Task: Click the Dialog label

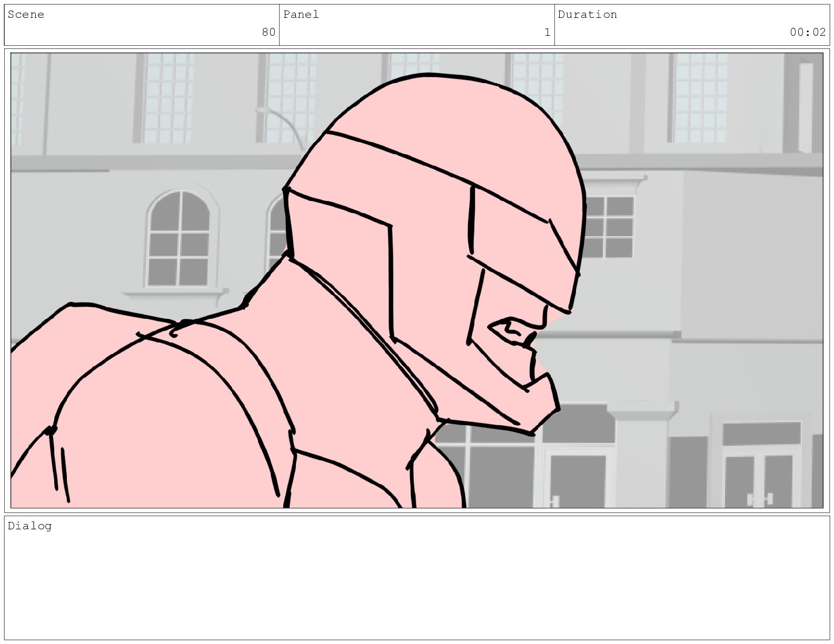Action: tap(29, 526)
